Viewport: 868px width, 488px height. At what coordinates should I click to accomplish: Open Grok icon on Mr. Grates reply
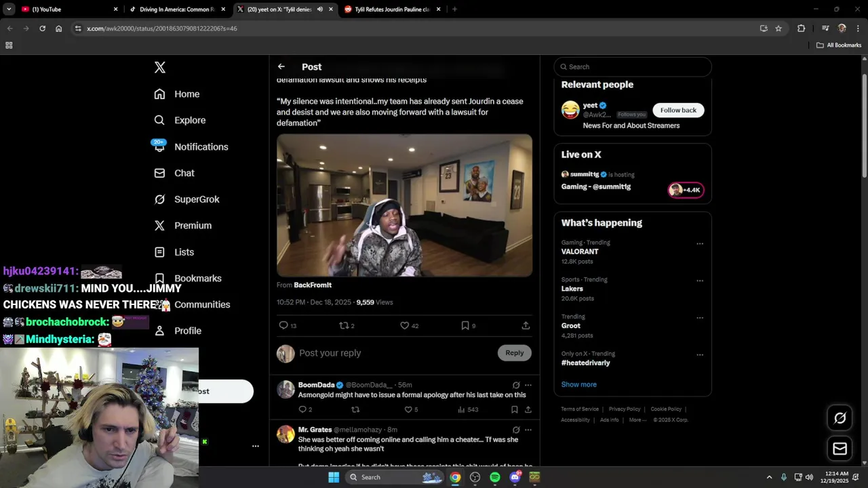tap(516, 430)
